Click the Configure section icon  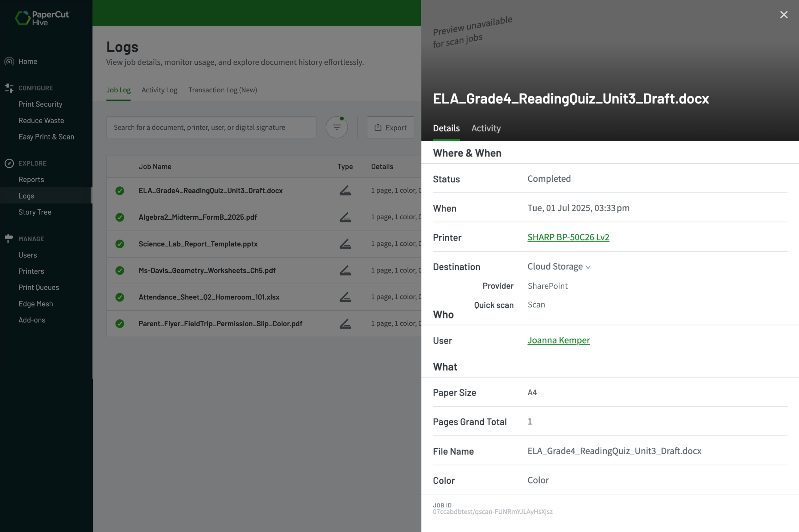point(9,88)
